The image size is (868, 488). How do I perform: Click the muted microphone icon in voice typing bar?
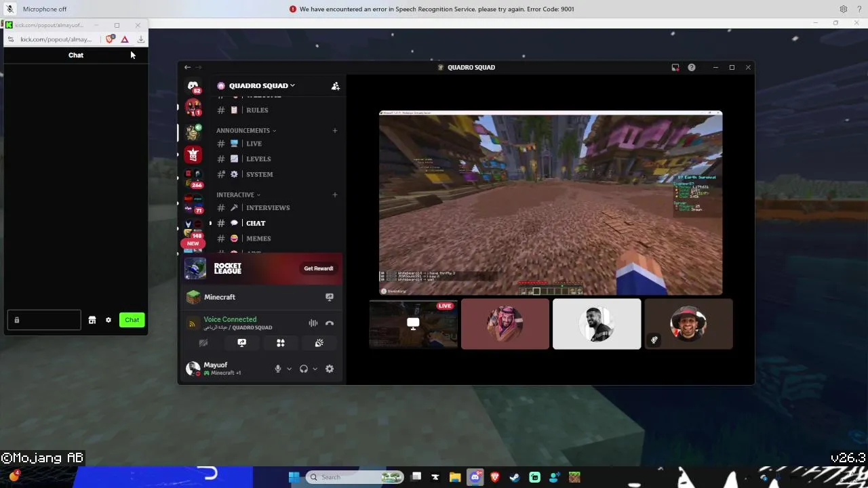[10, 9]
